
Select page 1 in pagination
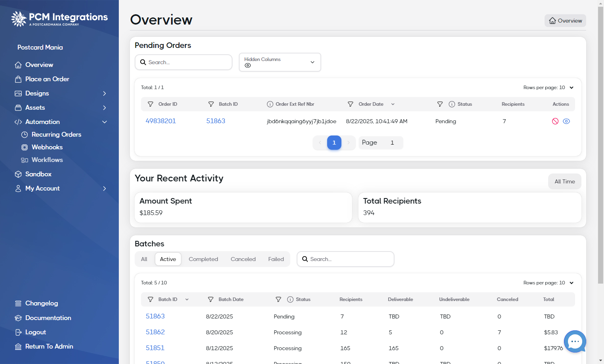(334, 143)
